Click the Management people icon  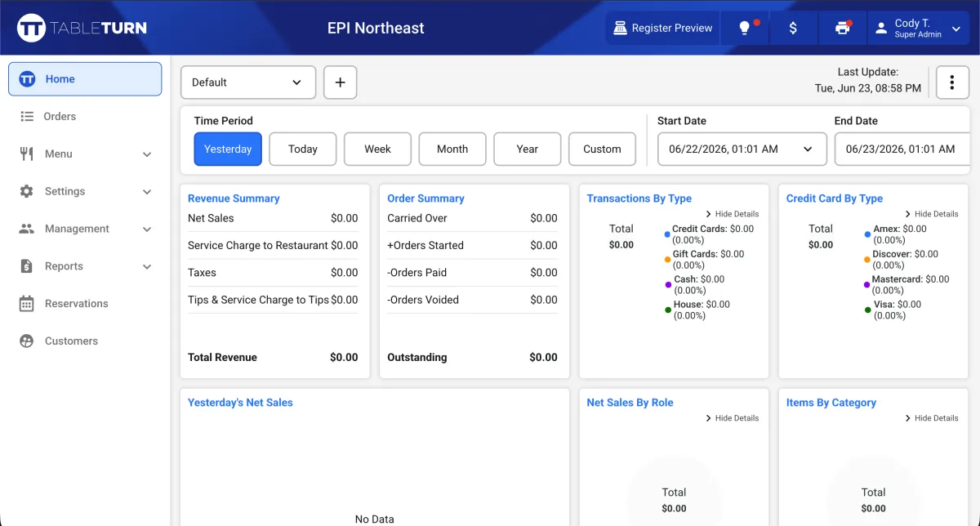click(27, 229)
